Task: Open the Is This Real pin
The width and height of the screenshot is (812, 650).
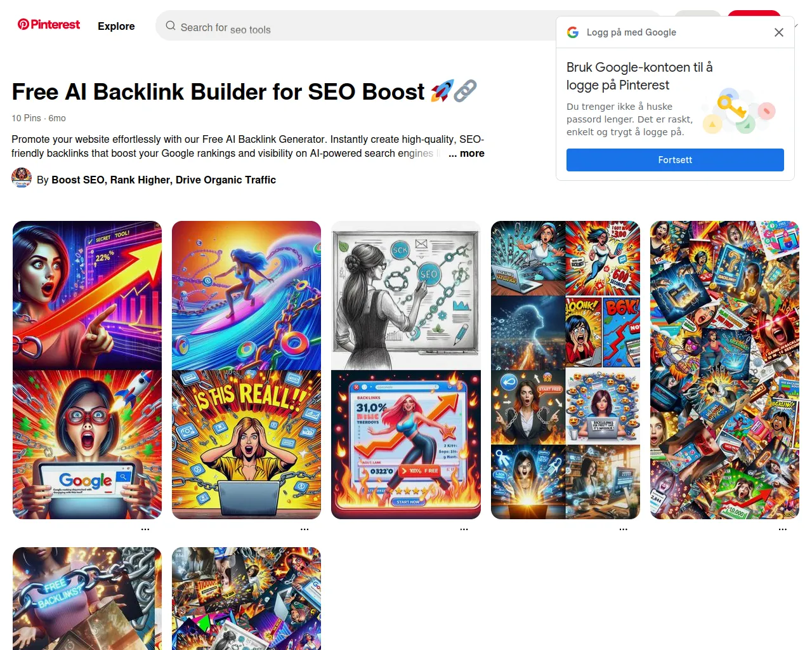Action: point(246,444)
